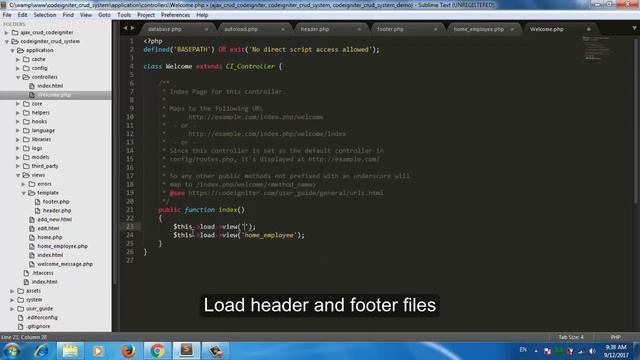This screenshot has width=640, height=360.
Task: Open the Find menu
Action: (68, 15)
